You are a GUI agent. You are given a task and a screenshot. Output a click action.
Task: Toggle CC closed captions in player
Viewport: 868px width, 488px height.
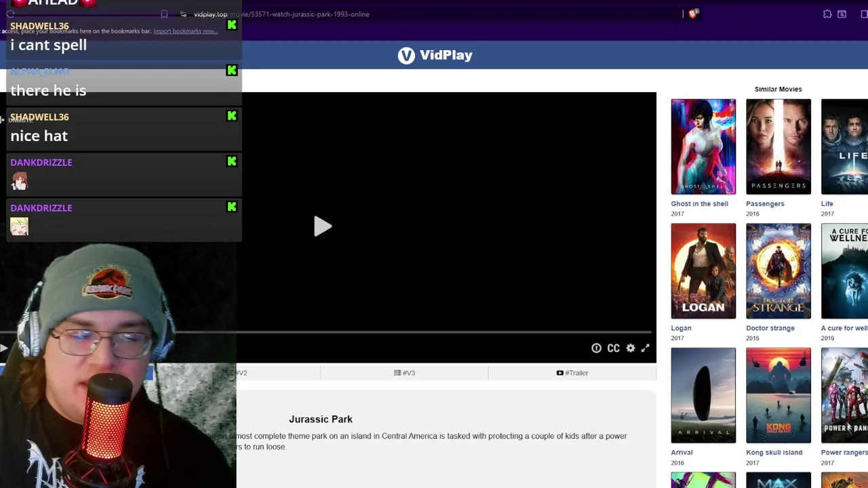coord(613,348)
